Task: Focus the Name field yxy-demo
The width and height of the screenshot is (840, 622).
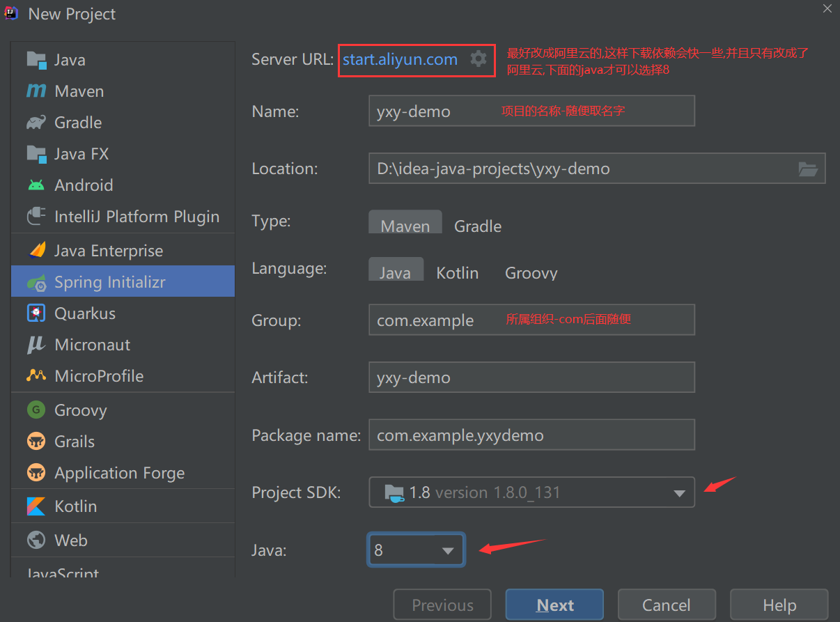Action: pos(531,111)
